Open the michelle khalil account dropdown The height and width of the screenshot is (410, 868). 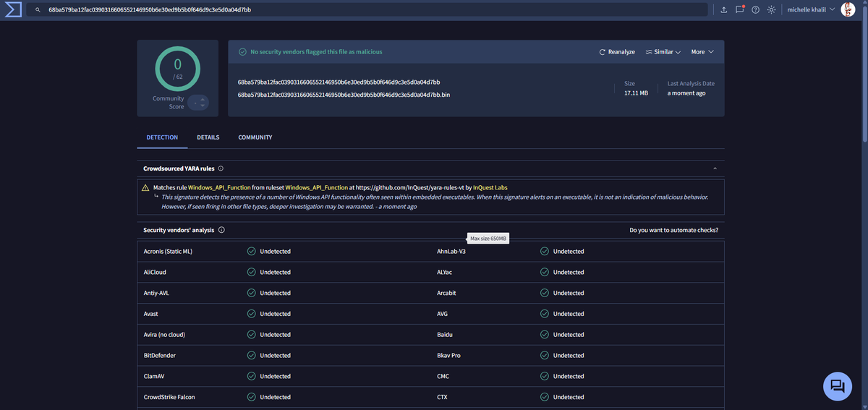(810, 10)
